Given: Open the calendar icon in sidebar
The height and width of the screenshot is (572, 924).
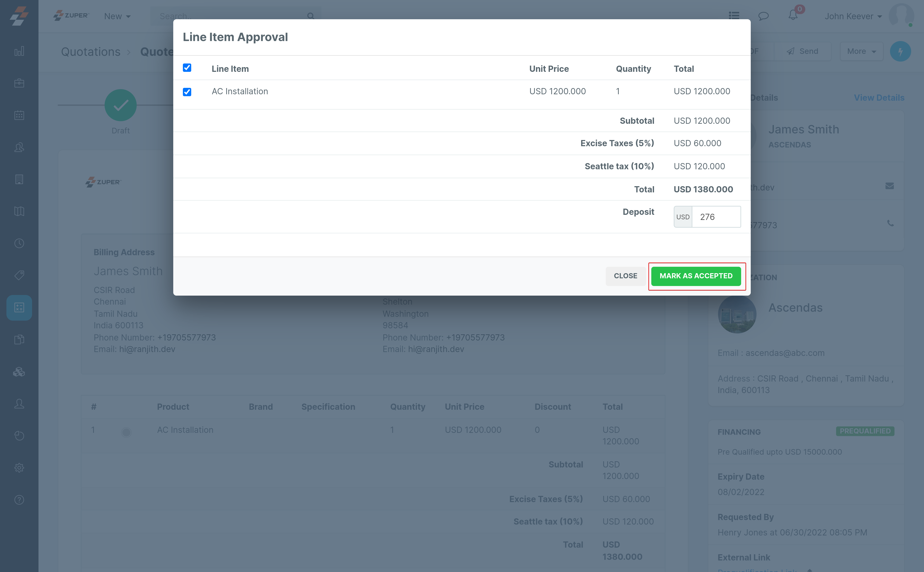Looking at the screenshot, I should pyautogui.click(x=19, y=115).
